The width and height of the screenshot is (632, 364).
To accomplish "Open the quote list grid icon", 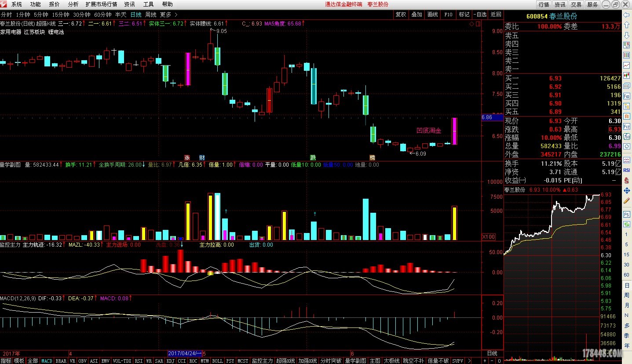I will 626,55.
